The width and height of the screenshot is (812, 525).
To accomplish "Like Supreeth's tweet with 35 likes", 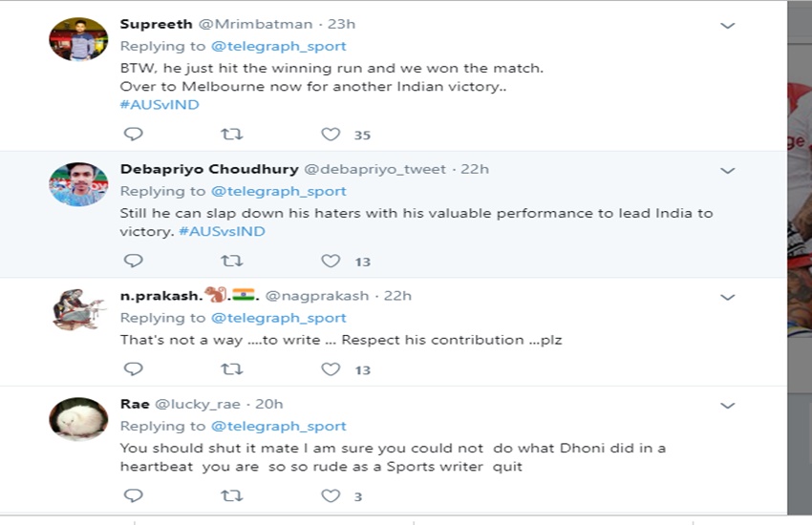I will tap(331, 135).
